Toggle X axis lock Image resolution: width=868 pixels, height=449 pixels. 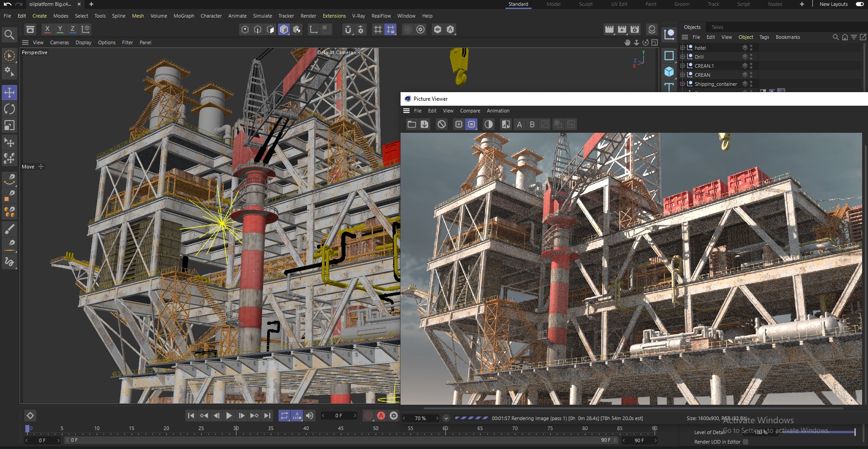pos(47,29)
